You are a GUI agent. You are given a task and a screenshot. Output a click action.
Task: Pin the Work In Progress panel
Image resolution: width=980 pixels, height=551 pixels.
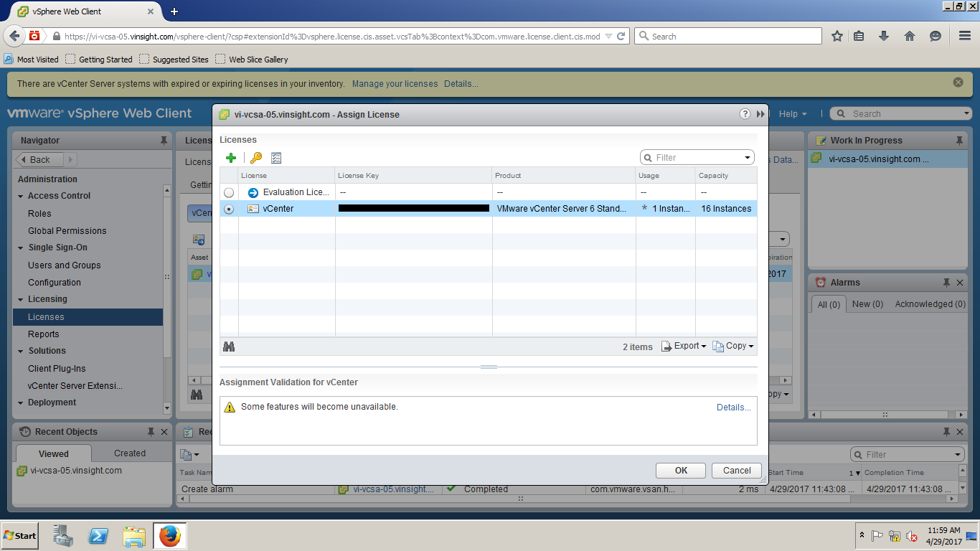click(959, 141)
